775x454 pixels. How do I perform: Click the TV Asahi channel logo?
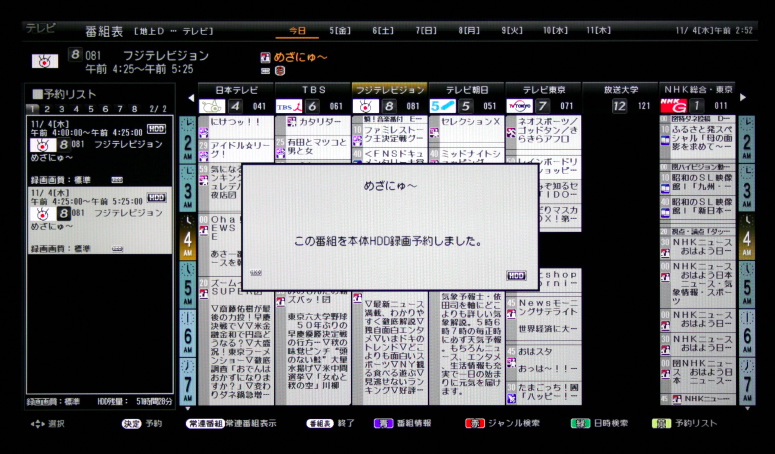pyautogui.click(x=442, y=106)
